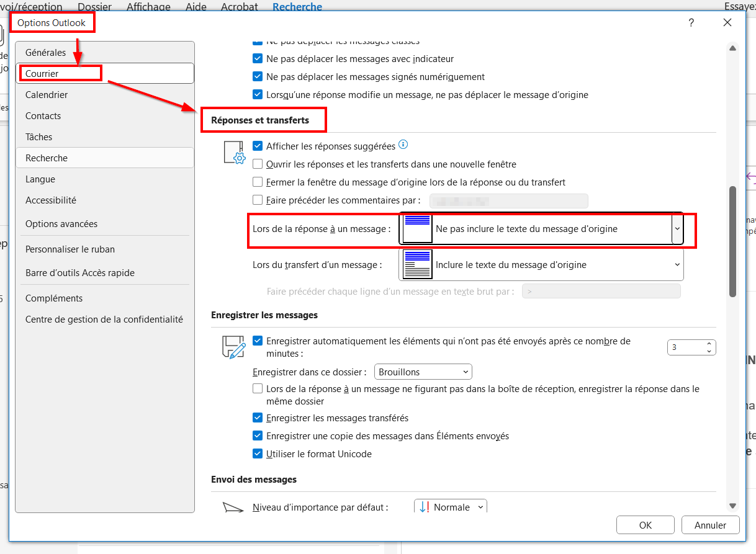Image resolution: width=756 pixels, height=554 pixels.
Task: Toggle 'Enregistrer automatiquement les éléments' checkbox
Action: click(x=258, y=341)
